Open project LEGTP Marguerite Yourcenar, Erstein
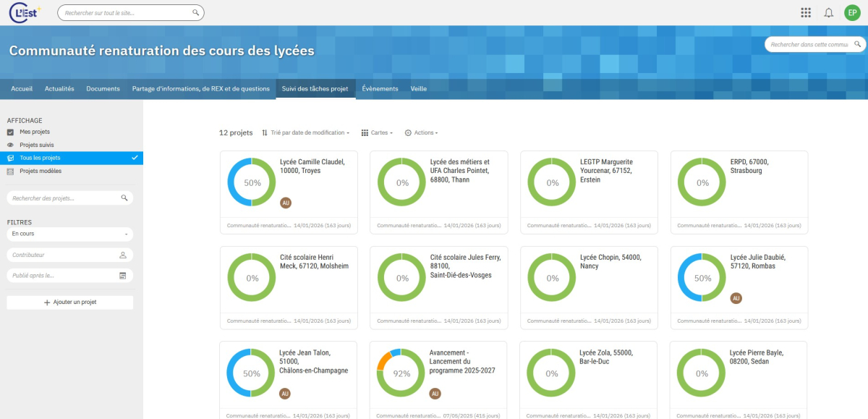Screen dimensions: 868x419 click(x=606, y=171)
